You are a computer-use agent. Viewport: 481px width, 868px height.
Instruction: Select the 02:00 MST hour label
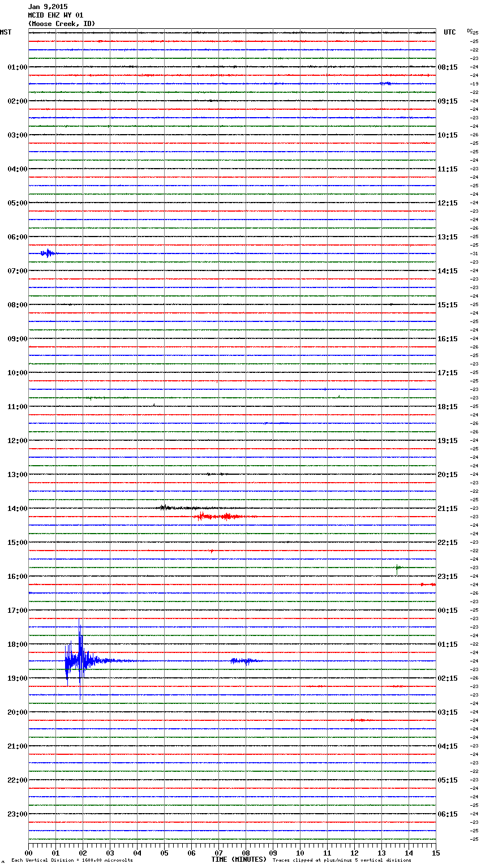[x=18, y=101]
